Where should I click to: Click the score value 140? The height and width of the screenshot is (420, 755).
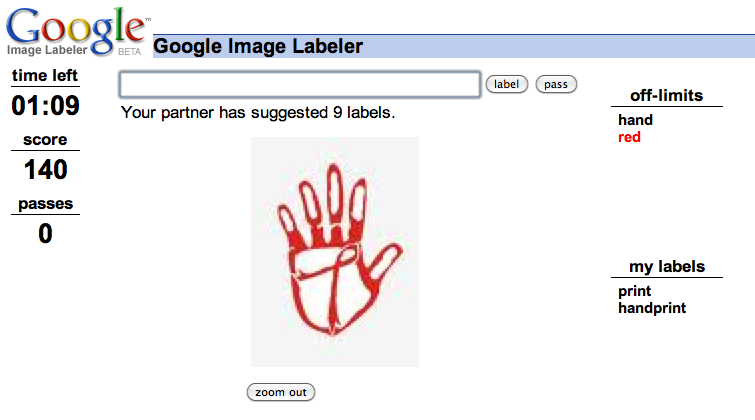(x=45, y=170)
